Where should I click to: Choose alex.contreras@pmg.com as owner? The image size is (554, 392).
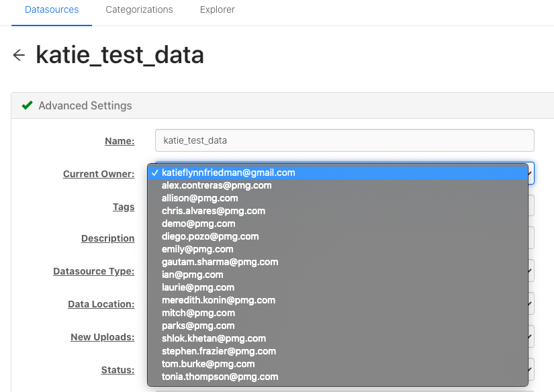[x=338, y=185]
